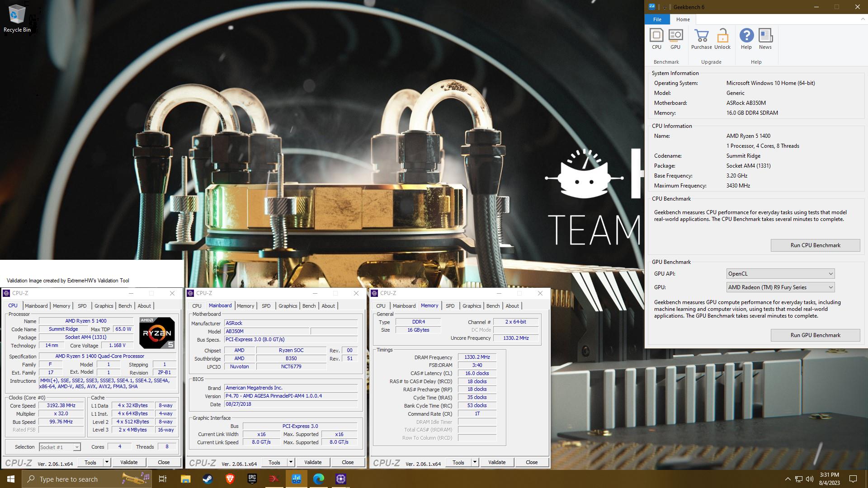The image size is (868, 488).
Task: Launch Microsoft Edge from the taskbar
Action: (x=319, y=479)
